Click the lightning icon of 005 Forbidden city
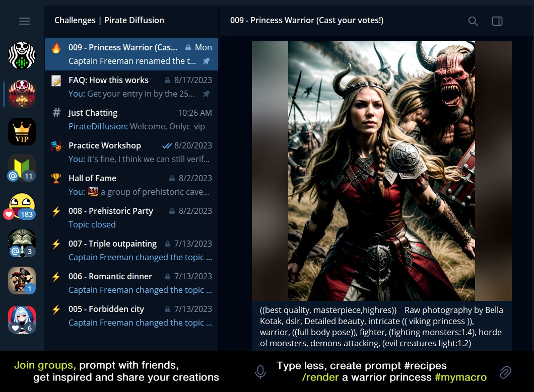 tap(56, 309)
